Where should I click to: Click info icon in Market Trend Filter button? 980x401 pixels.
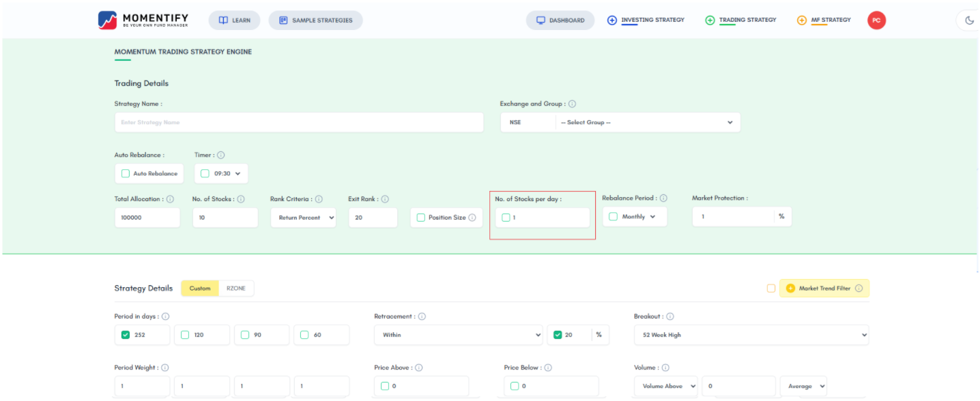(859, 288)
